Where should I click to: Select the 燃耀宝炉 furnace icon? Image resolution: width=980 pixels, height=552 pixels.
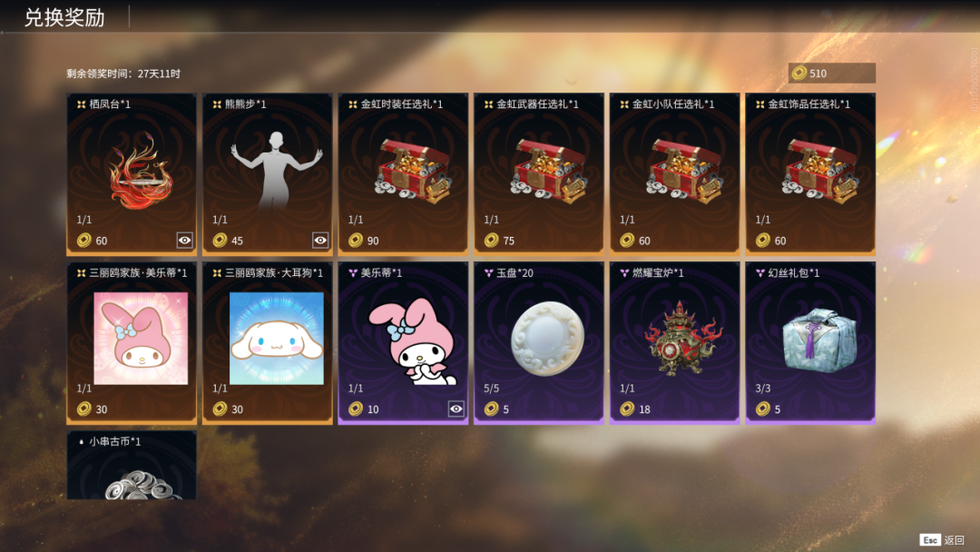coord(682,339)
